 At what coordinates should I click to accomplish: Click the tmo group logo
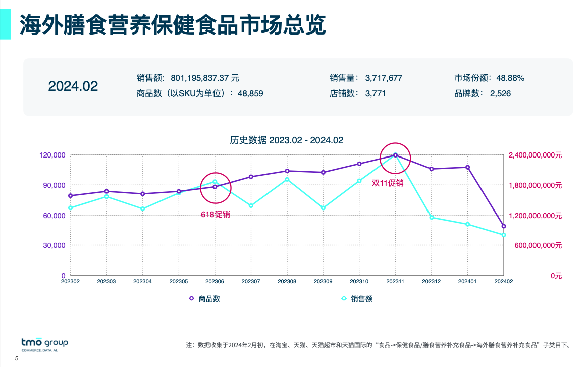coord(44,344)
